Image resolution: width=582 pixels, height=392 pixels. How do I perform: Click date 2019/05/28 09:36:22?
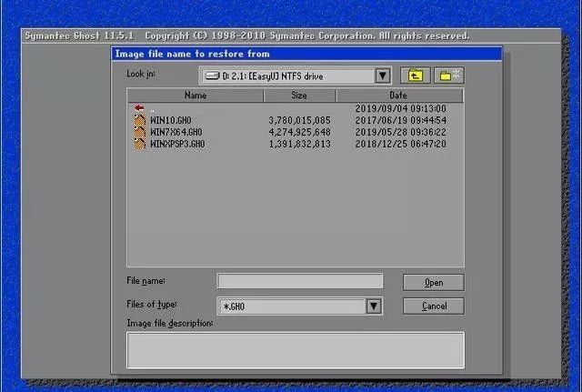[x=401, y=132]
